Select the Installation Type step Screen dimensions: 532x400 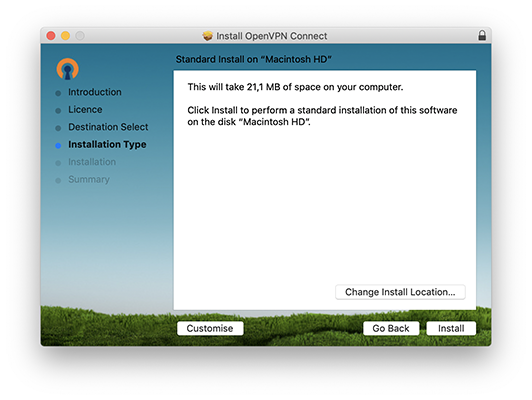pos(107,145)
